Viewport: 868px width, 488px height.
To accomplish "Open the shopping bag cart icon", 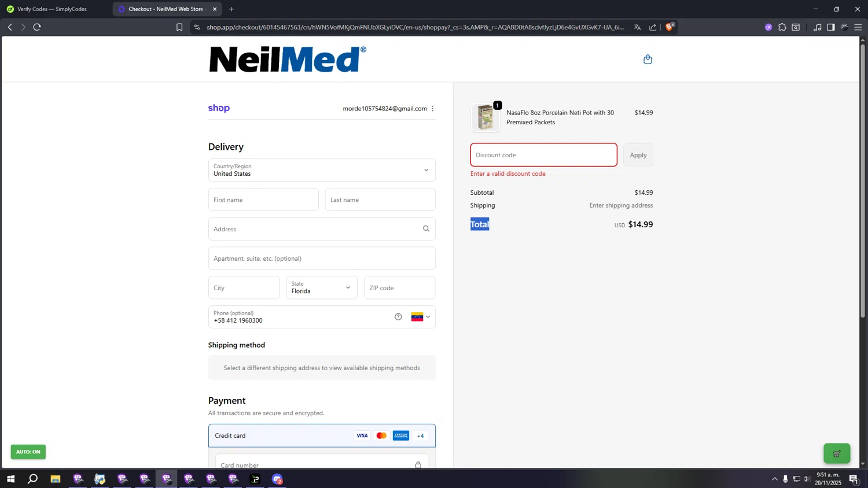I will [x=648, y=60].
